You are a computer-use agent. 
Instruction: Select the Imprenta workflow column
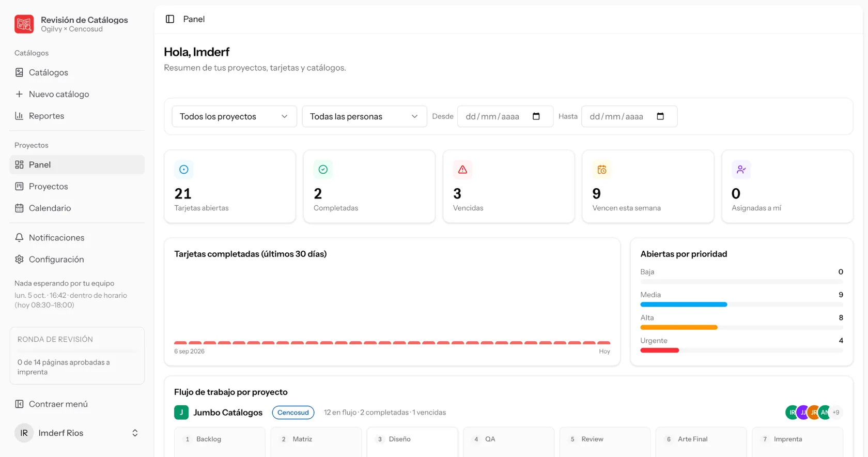(798, 441)
